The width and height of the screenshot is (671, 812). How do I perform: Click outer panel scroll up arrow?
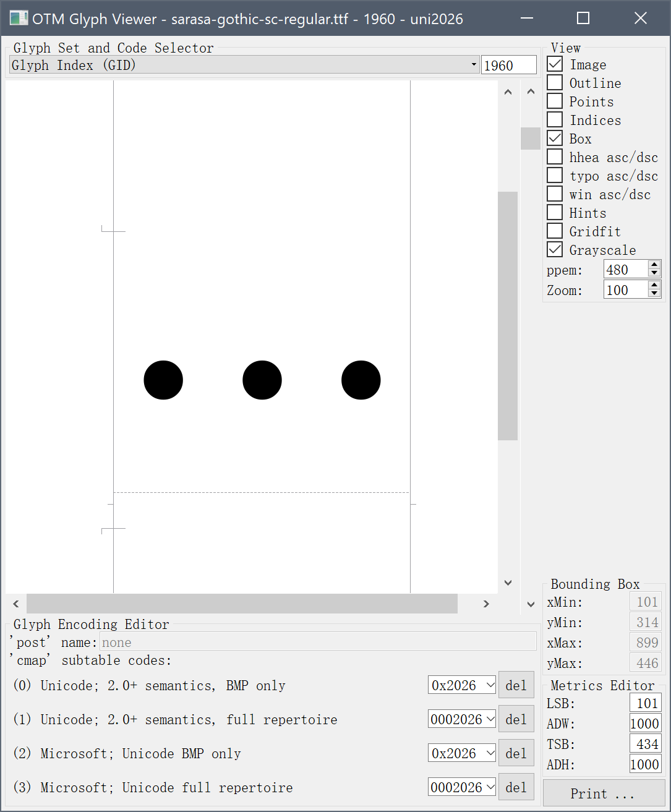tap(531, 92)
